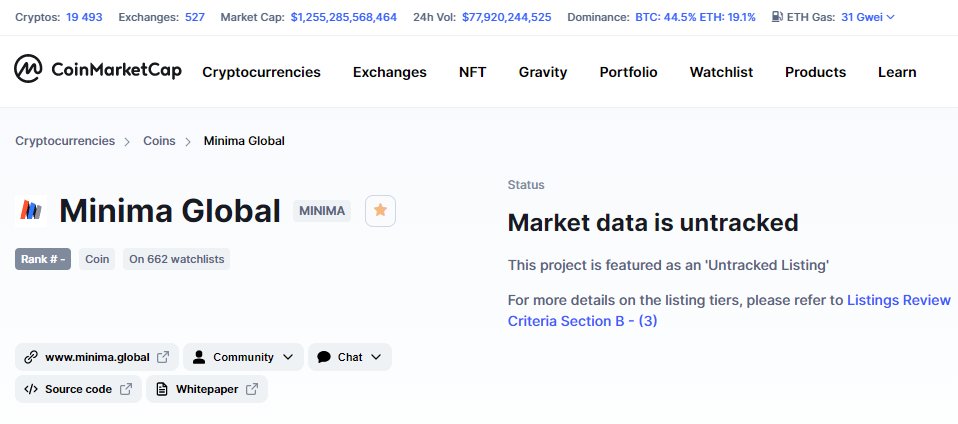Click the 24h Vol value link
958x424 pixels.
click(506, 17)
